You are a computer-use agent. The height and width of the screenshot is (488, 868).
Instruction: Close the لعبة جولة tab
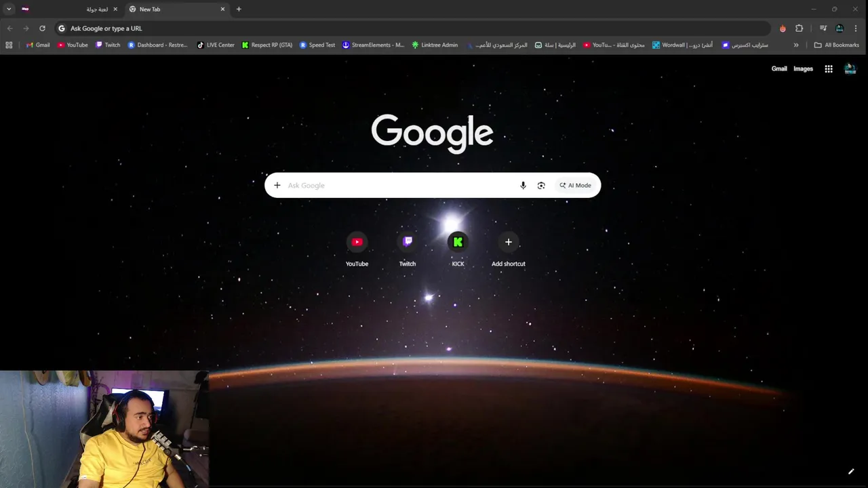click(115, 9)
